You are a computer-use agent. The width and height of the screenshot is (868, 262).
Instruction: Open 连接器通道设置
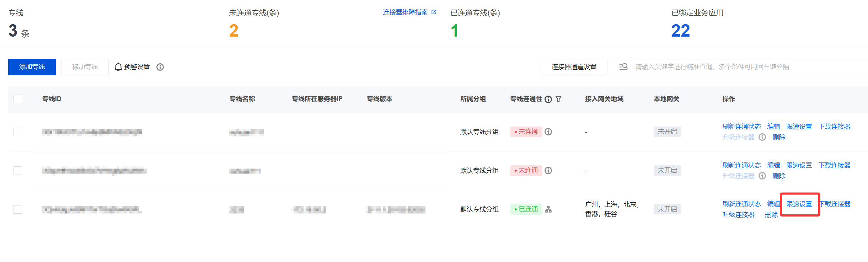(x=574, y=67)
